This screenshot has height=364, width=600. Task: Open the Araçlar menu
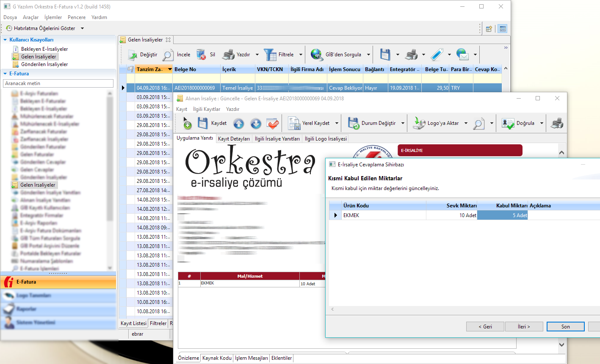pyautogui.click(x=30, y=17)
